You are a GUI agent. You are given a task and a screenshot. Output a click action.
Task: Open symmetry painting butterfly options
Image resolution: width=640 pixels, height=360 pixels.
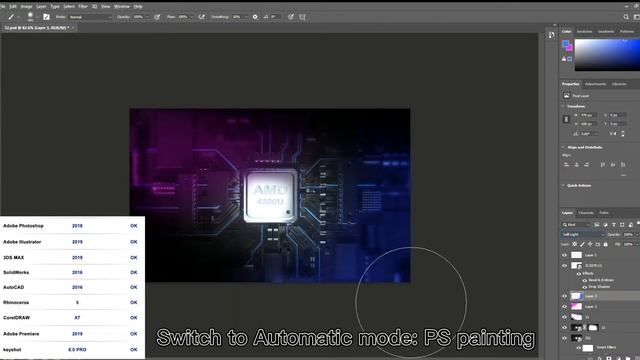pos(302,17)
